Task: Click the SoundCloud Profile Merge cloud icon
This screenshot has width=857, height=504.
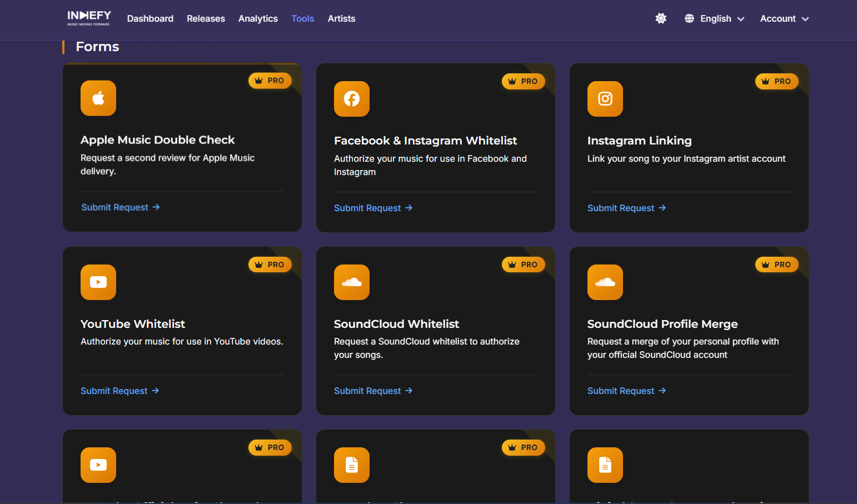Action: (605, 282)
